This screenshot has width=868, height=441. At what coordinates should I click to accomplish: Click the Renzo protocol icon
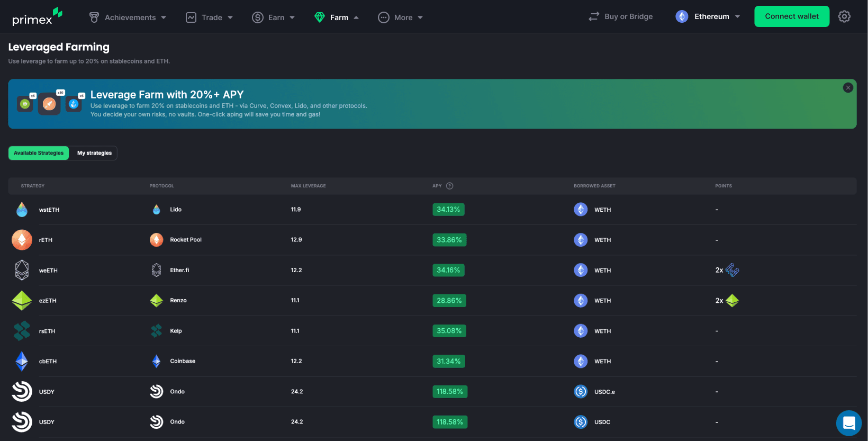[156, 301]
